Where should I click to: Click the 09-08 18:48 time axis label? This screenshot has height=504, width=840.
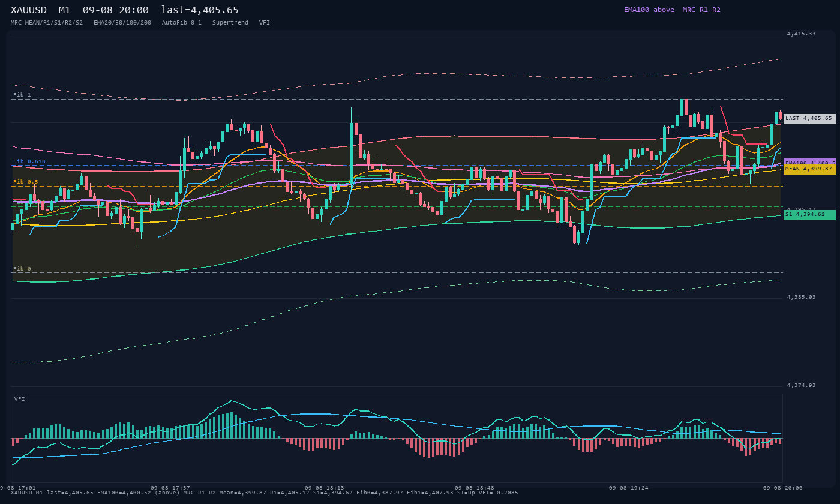pyautogui.click(x=475, y=488)
